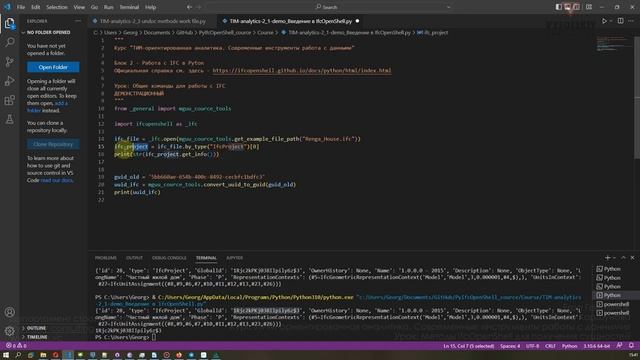Switch to the OUTPUT panel tab
This screenshot has width=640, height=360.
pyautogui.click(x=134, y=258)
